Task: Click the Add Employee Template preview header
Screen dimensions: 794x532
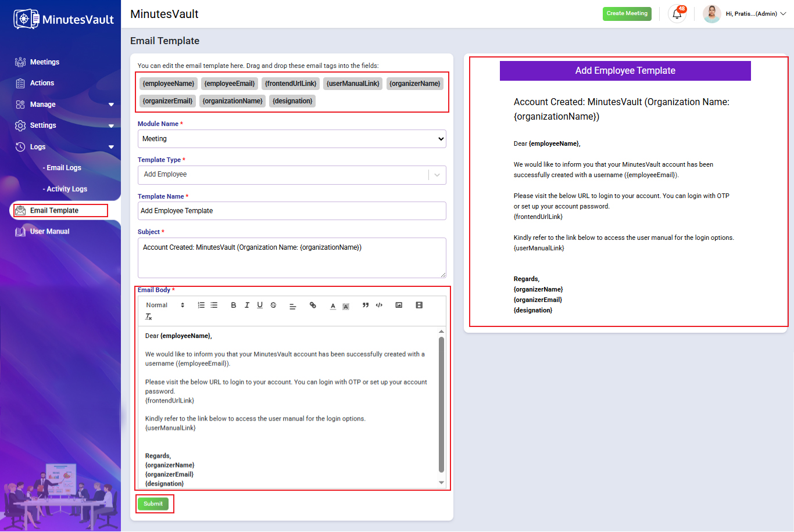Action: (625, 71)
